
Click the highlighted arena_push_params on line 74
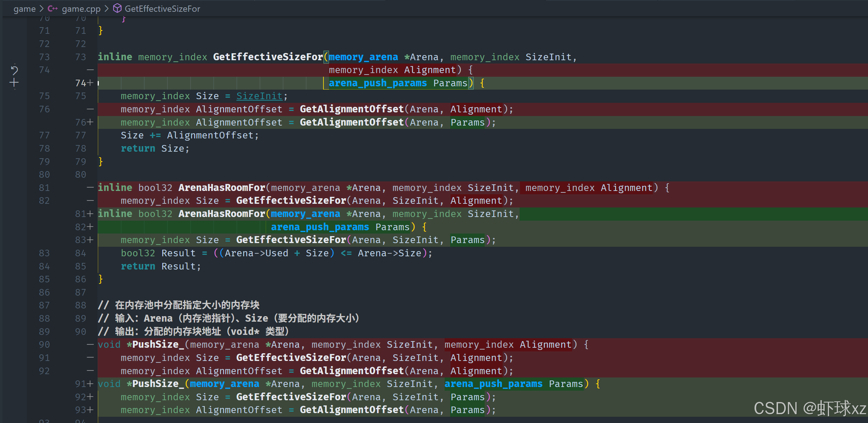(x=377, y=83)
